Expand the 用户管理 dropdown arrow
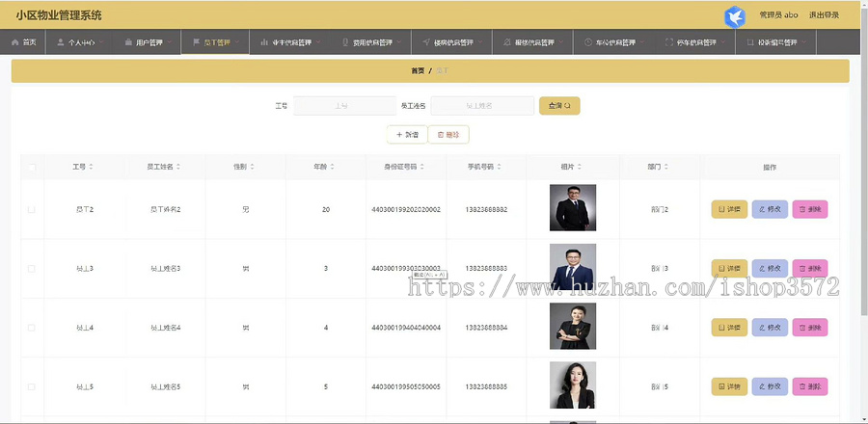 pyautogui.click(x=169, y=42)
